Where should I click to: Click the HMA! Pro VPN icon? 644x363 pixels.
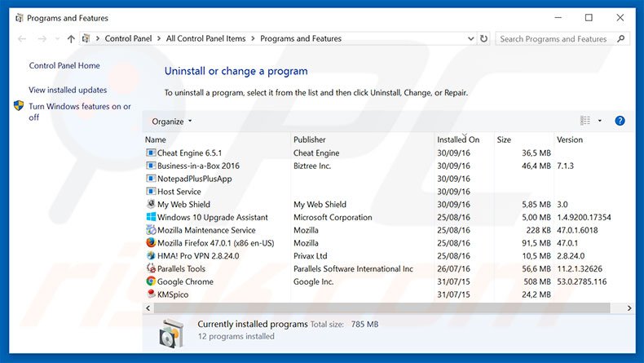click(x=151, y=255)
